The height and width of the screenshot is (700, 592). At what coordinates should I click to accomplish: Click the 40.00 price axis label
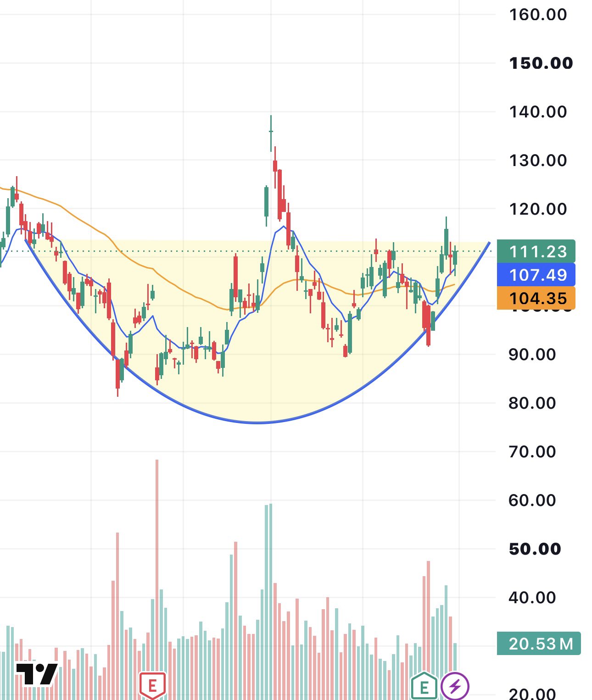coord(532,597)
